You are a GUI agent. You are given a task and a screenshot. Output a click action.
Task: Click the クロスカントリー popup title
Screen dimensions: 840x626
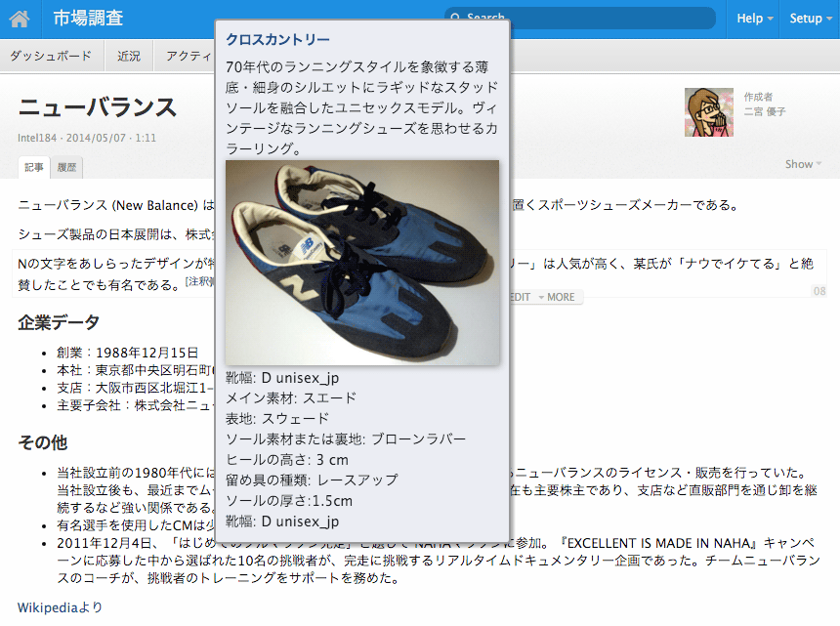click(x=277, y=39)
